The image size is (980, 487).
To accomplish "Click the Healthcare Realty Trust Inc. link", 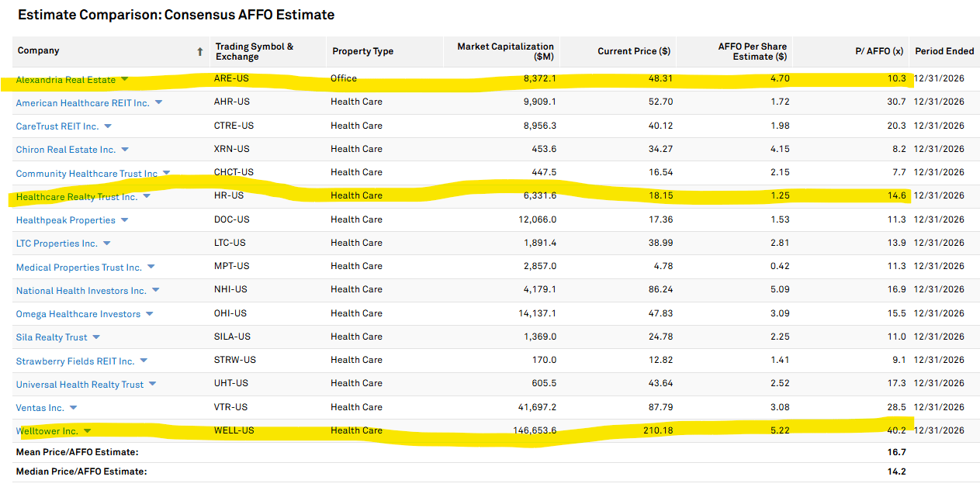I will tap(76, 197).
